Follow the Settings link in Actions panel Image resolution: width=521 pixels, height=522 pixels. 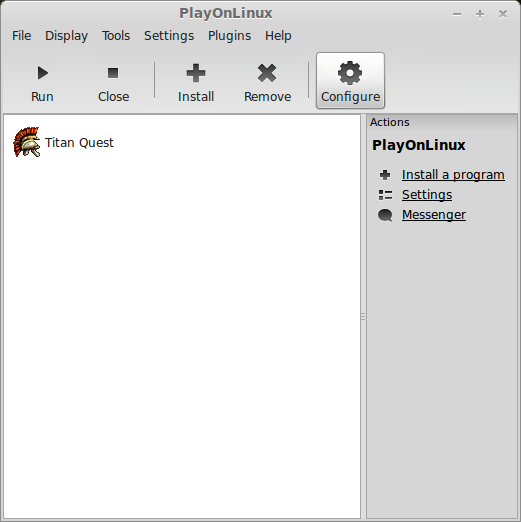427,195
